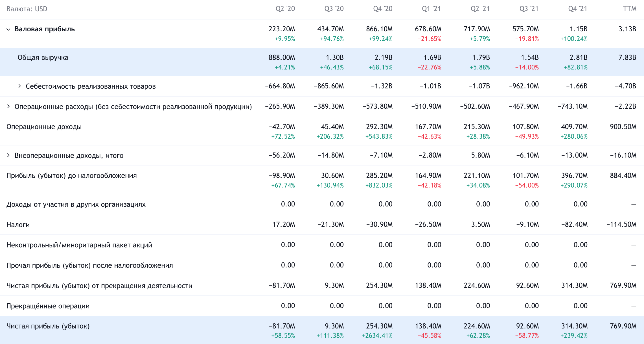Click non-operating TTM value −16.10M

(623, 155)
